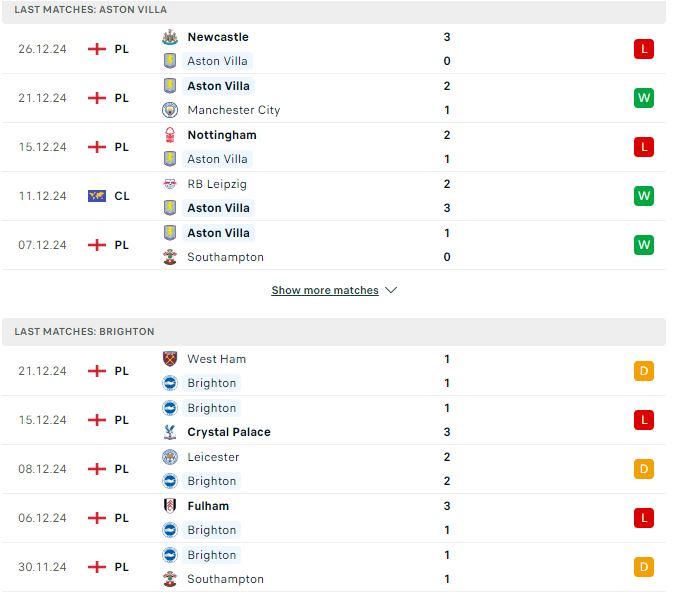
Task: Click the red L badge for Fulham match
Action: coord(644,518)
